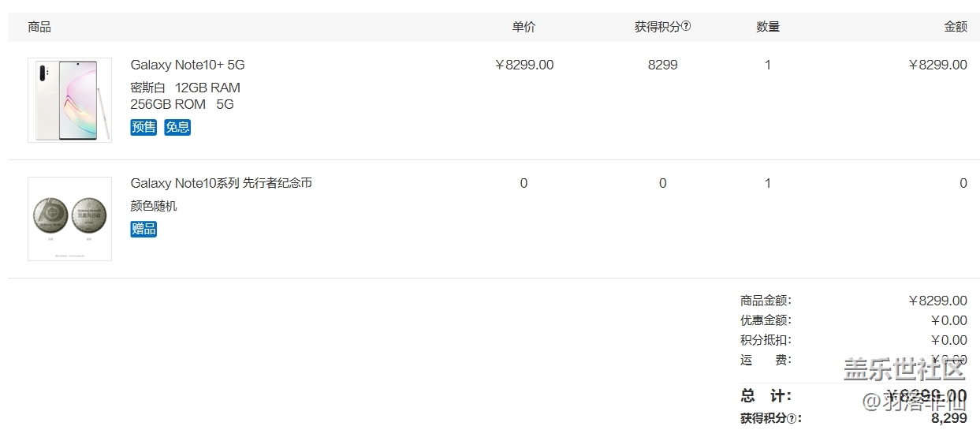This screenshot has height=430, width=980.
Task: Open the commemorative coin product thumbnail
Action: [x=69, y=219]
